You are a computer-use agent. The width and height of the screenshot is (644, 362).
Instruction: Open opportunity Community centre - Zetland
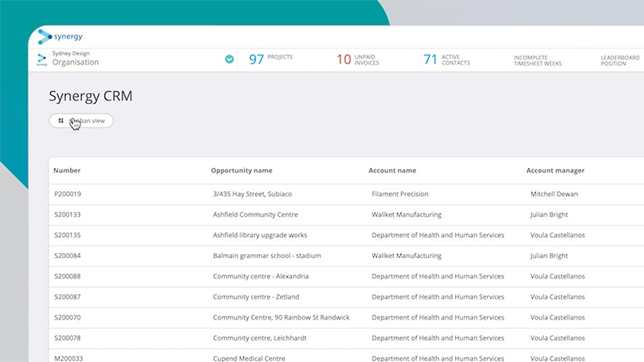click(x=256, y=297)
